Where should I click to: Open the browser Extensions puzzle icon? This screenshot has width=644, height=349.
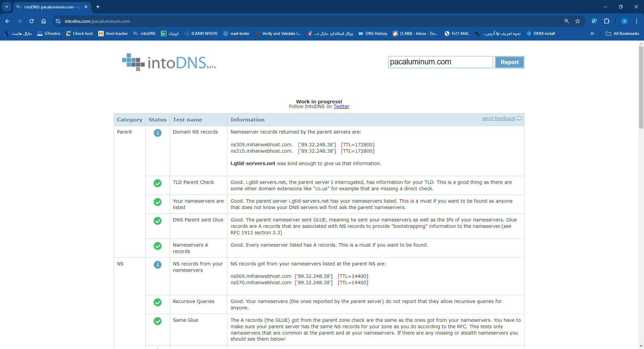point(606,21)
